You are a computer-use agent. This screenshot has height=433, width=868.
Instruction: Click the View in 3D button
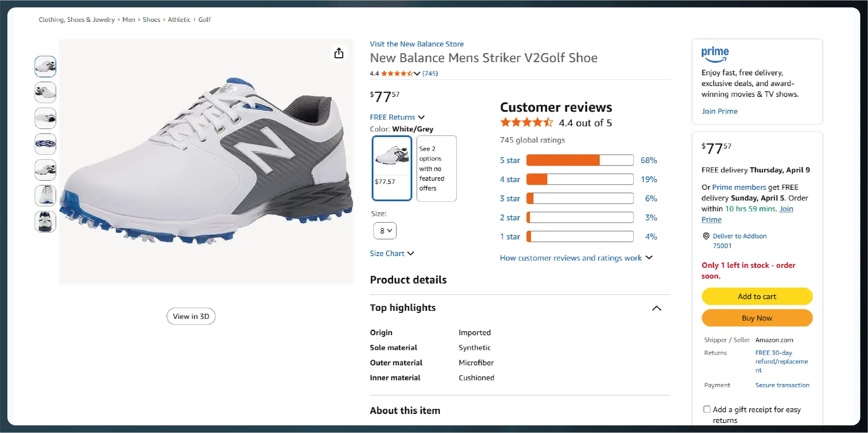(x=191, y=316)
